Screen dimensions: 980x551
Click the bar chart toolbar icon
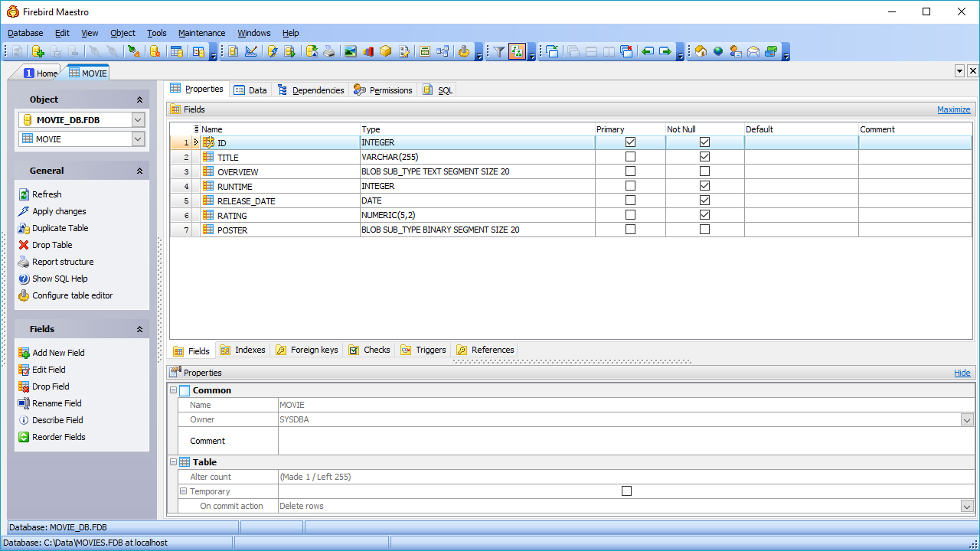tap(368, 51)
